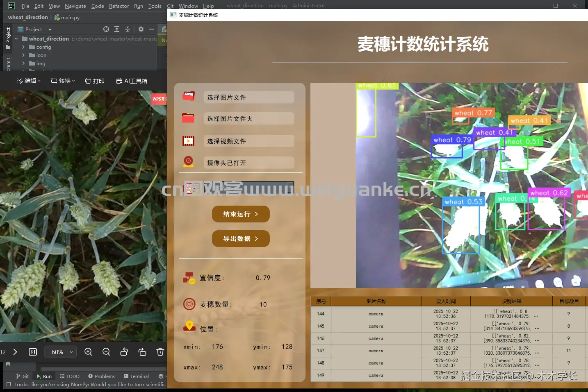Viewport: 588px width, 392px height.
Task: Delete image with trash icon
Action: 160,352
